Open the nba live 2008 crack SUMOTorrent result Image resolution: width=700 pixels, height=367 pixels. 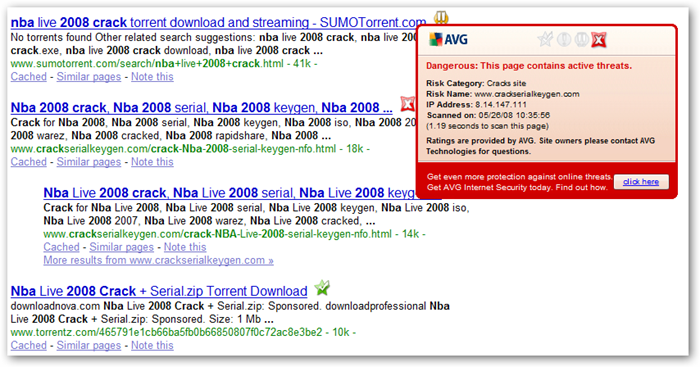(x=218, y=22)
